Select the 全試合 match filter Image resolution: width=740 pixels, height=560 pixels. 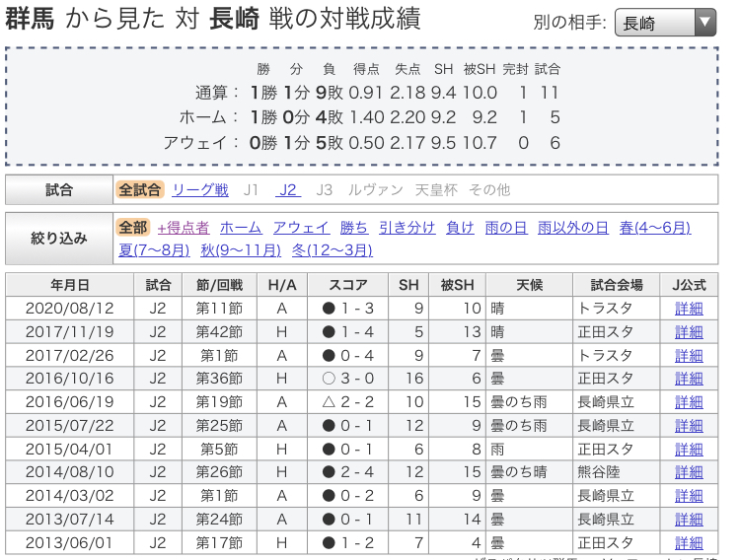[x=139, y=190]
